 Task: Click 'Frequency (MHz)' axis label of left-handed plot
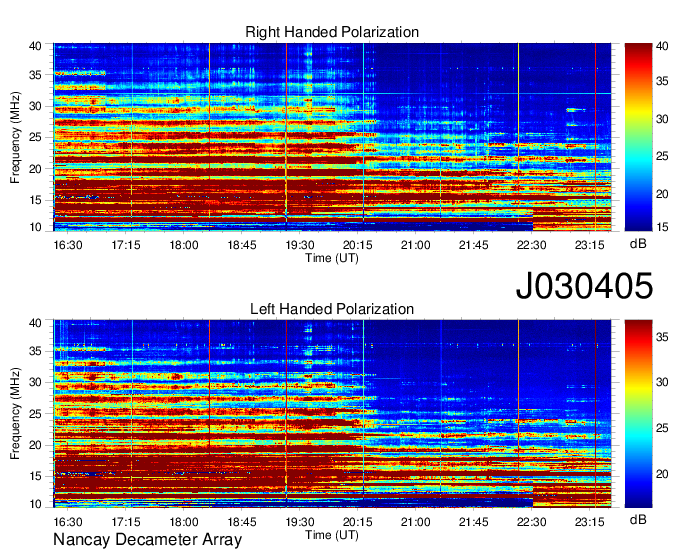15,414
